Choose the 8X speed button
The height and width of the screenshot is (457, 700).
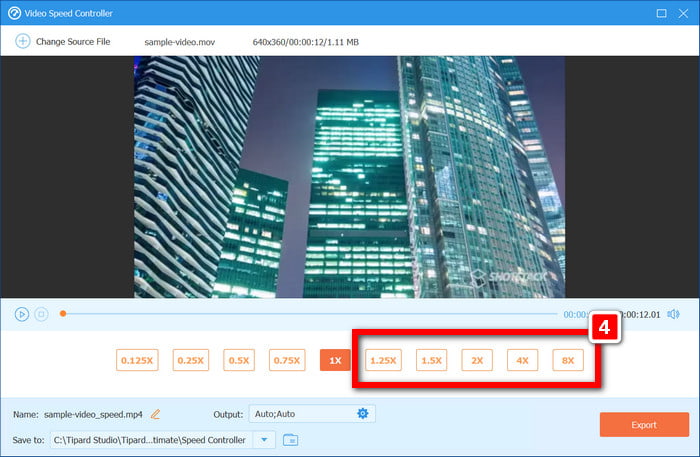click(568, 360)
